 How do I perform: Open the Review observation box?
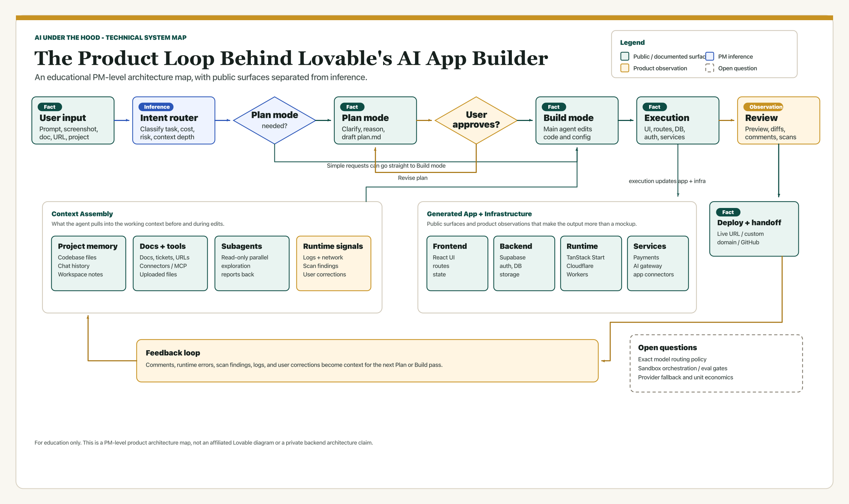point(779,120)
